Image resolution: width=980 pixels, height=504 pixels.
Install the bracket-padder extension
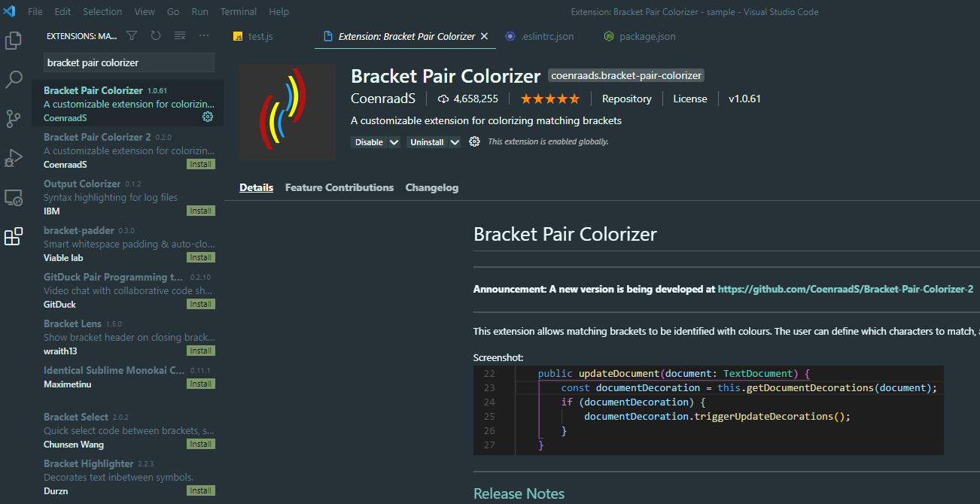click(201, 257)
